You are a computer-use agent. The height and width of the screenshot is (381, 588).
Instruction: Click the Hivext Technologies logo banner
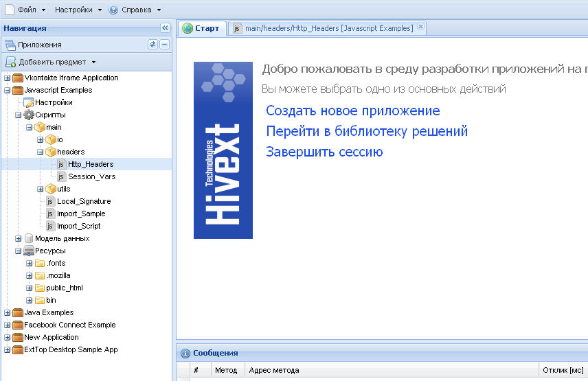pyautogui.click(x=223, y=150)
